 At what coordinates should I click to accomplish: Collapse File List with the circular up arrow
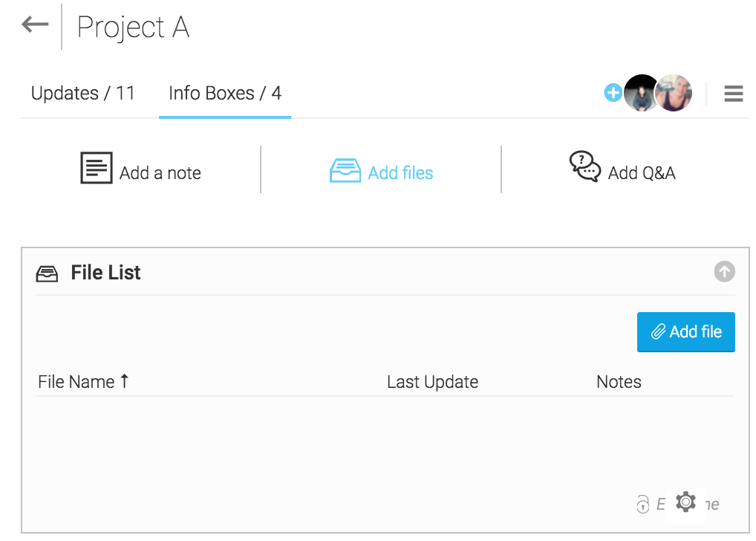pyautogui.click(x=724, y=272)
